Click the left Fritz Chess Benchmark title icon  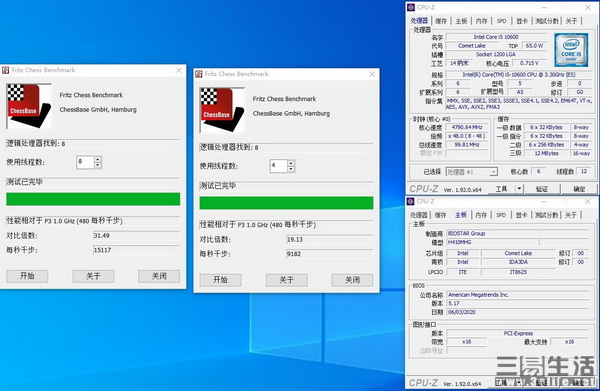click(x=5, y=70)
